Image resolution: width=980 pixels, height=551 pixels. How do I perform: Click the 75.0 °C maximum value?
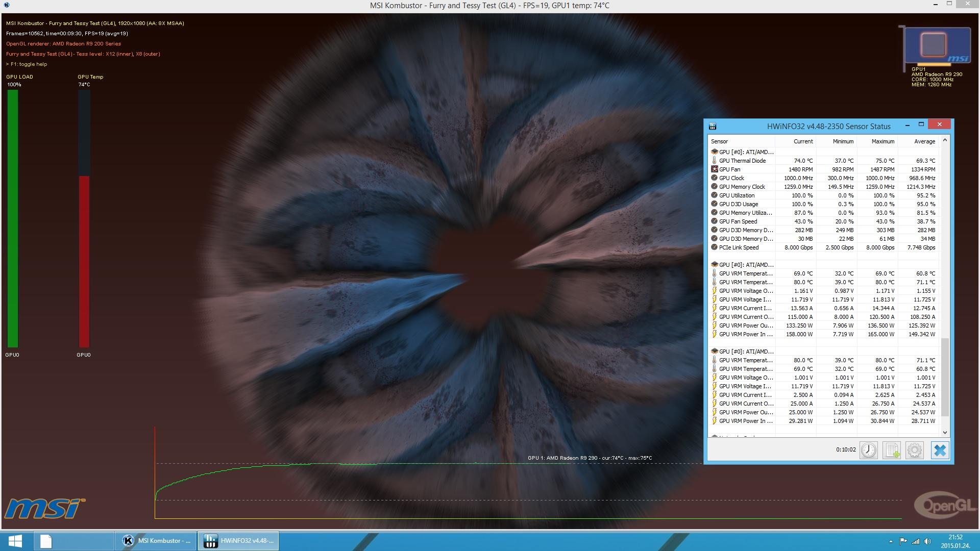tap(885, 160)
